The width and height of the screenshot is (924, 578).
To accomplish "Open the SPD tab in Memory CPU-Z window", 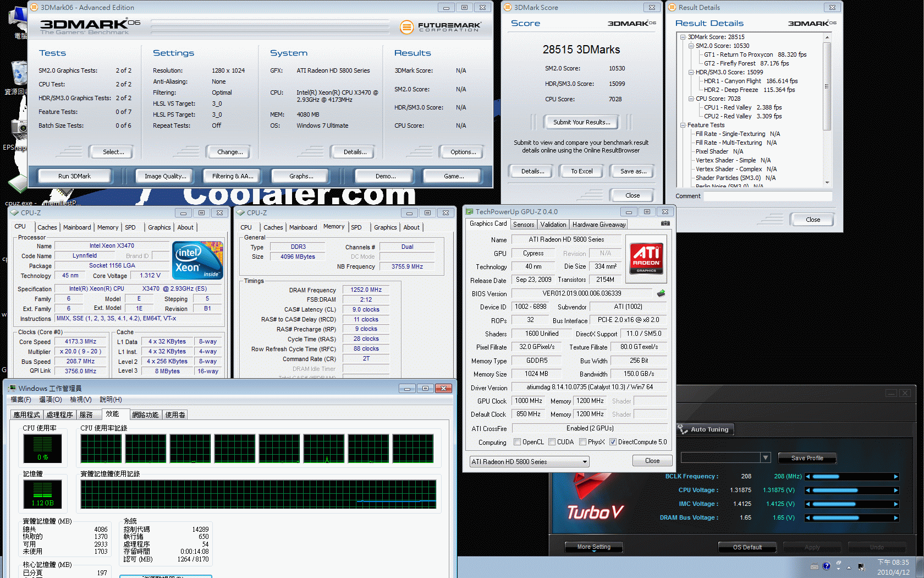I will (356, 227).
